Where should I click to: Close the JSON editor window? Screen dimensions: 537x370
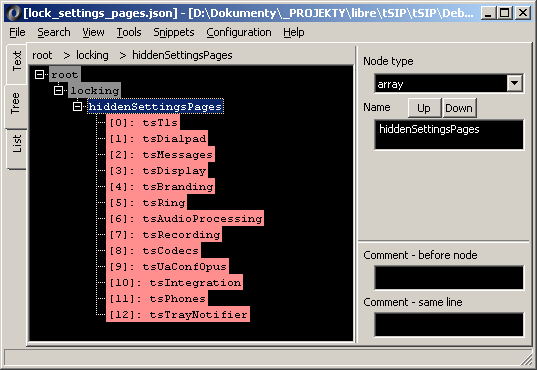pyautogui.click(x=523, y=13)
